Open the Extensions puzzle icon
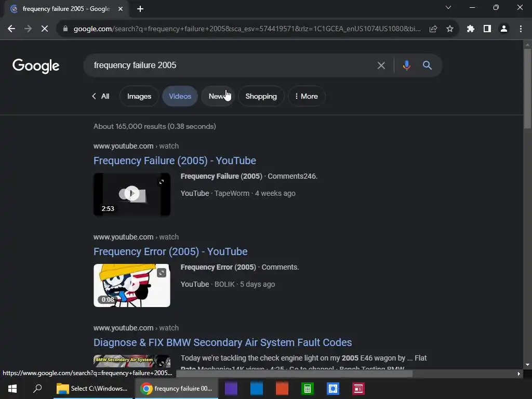532x399 pixels. [471, 29]
